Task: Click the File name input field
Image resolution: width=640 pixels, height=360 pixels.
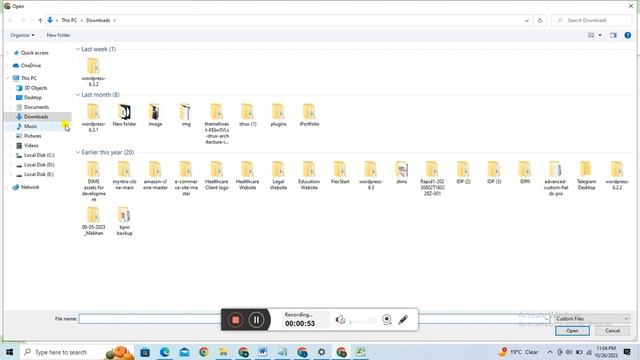Action: 314,318
